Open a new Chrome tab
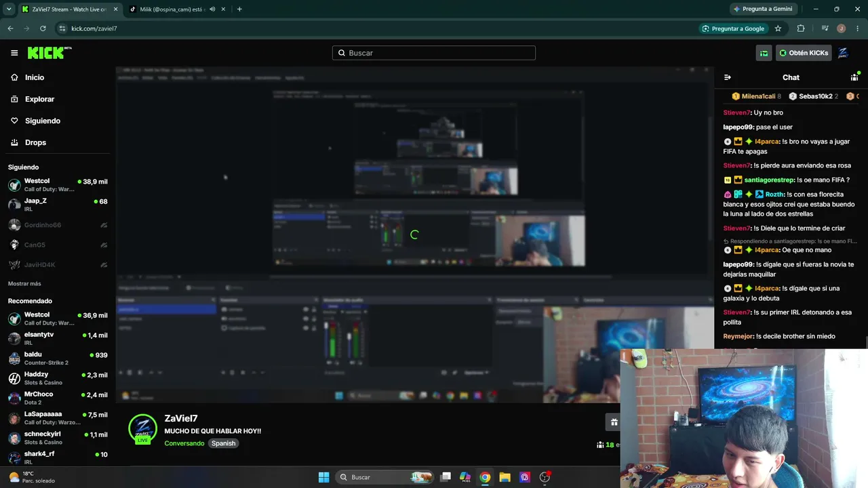The height and width of the screenshot is (488, 868). [x=239, y=9]
